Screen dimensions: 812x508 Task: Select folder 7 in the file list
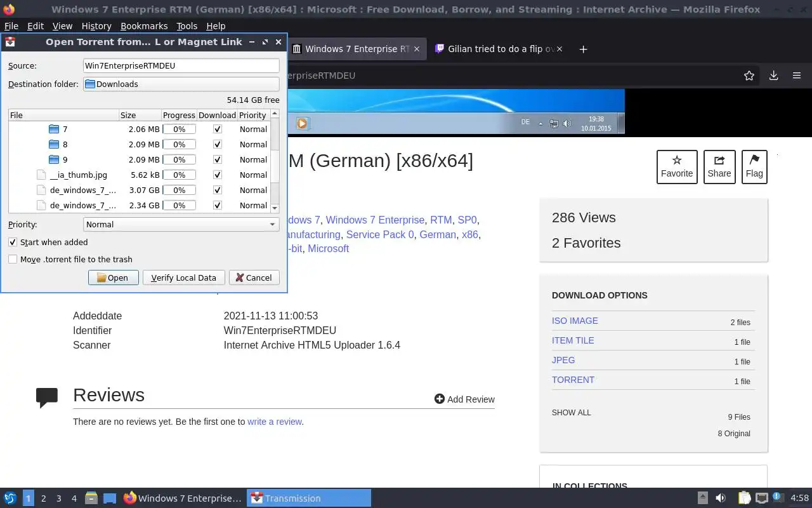click(64, 129)
